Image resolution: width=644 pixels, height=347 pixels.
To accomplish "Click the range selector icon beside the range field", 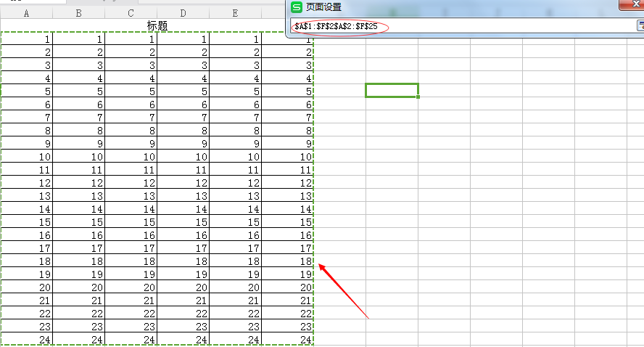I will (x=640, y=26).
